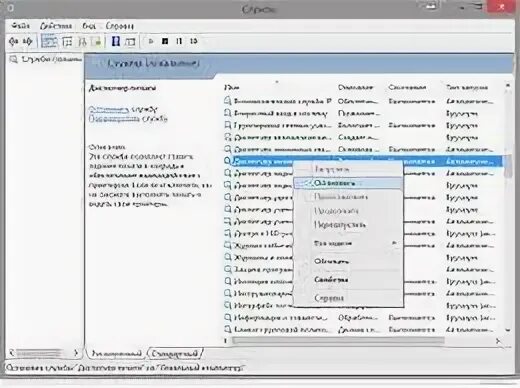Close the Службы window
The height and width of the screenshot is (388, 520).
click(x=502, y=7)
